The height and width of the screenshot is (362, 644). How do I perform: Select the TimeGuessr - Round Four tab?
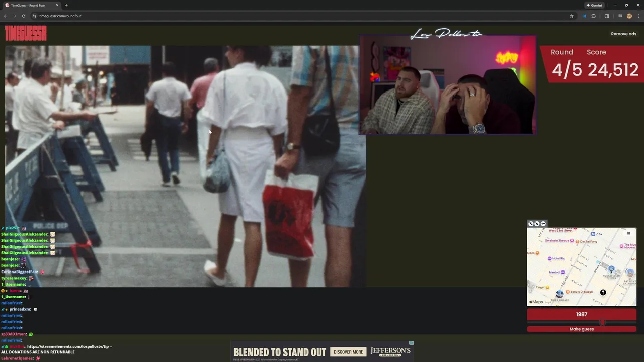click(x=31, y=5)
